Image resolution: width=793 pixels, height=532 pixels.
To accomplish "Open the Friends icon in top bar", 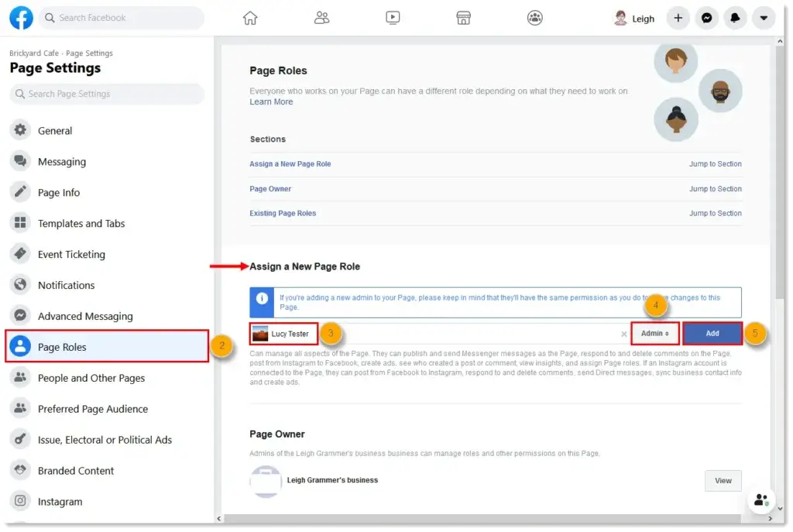I will click(321, 19).
